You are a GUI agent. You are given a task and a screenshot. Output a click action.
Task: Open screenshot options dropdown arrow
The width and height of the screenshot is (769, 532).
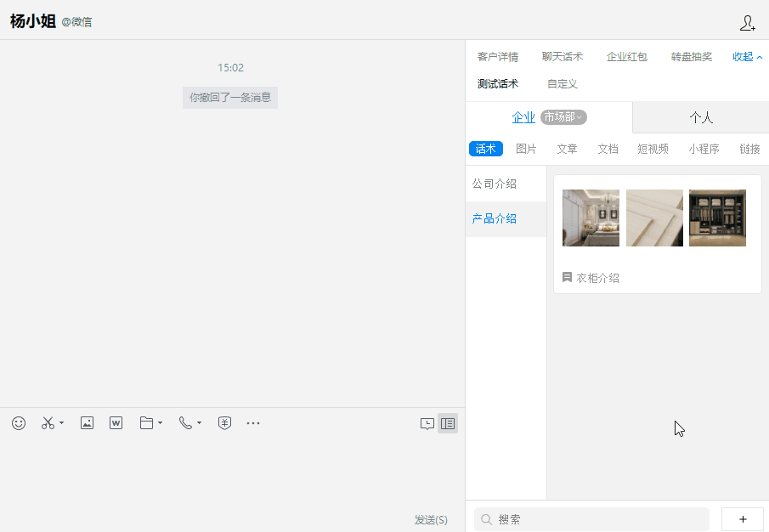61,422
